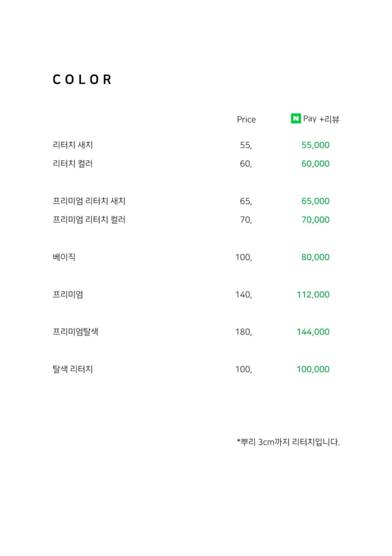This screenshot has width=392, height=556.
Task: Click the regular price 140, value
Action: pyautogui.click(x=243, y=295)
